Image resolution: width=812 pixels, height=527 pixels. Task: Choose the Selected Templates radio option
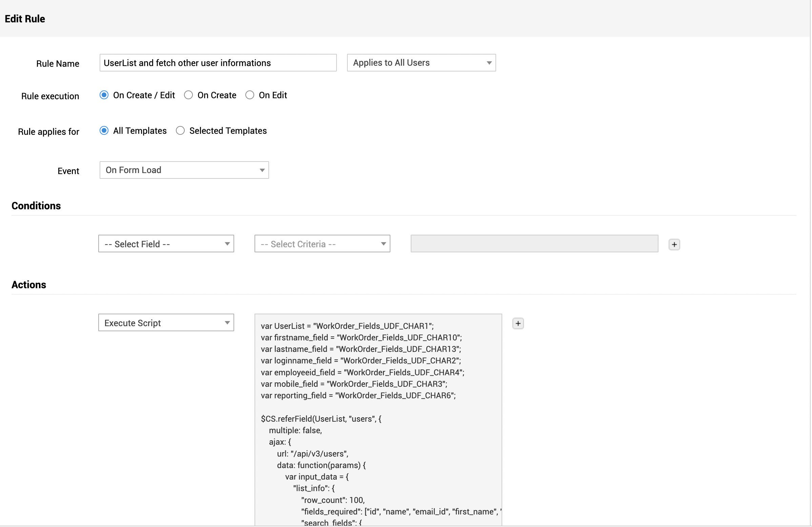tap(180, 131)
